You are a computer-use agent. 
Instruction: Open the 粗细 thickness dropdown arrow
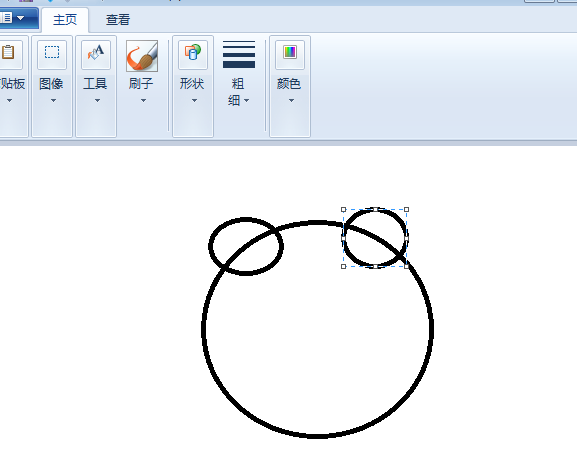247,100
